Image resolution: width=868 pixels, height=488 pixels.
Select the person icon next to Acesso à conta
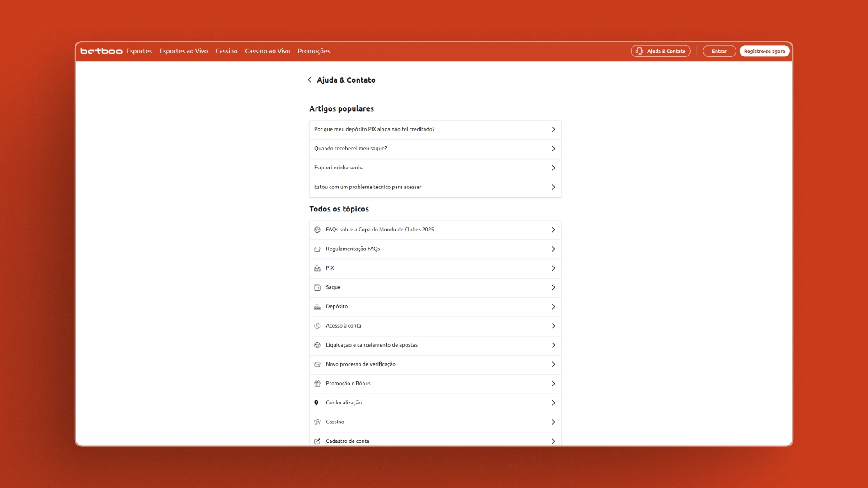coord(318,326)
